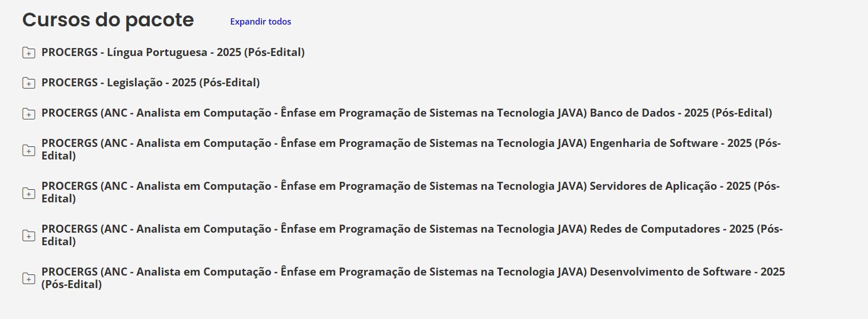Open the 'PROCERGS - Legislação - 2025' course title

(150, 83)
